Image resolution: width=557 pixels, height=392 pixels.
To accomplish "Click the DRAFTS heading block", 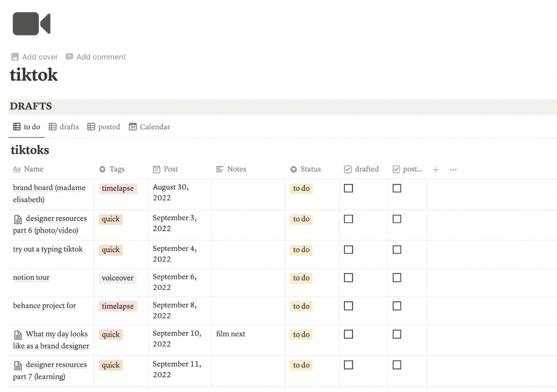I will (282, 106).
